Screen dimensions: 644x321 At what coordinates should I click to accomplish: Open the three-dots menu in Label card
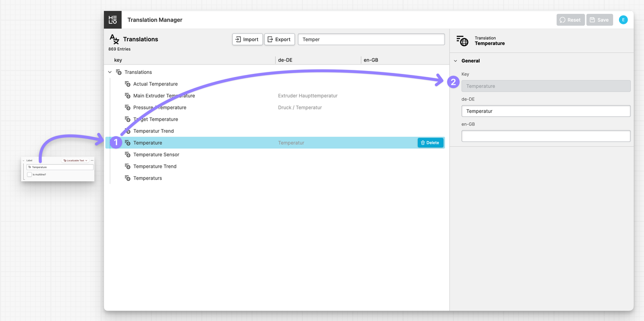92,161
